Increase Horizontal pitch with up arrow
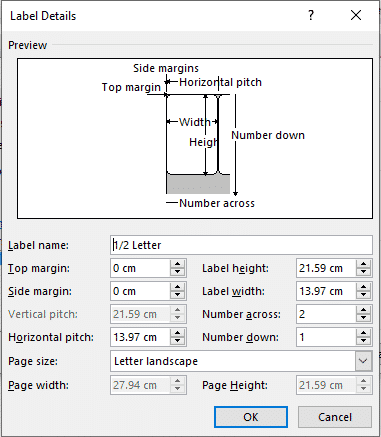This screenshot has width=381, height=437. 177,333
